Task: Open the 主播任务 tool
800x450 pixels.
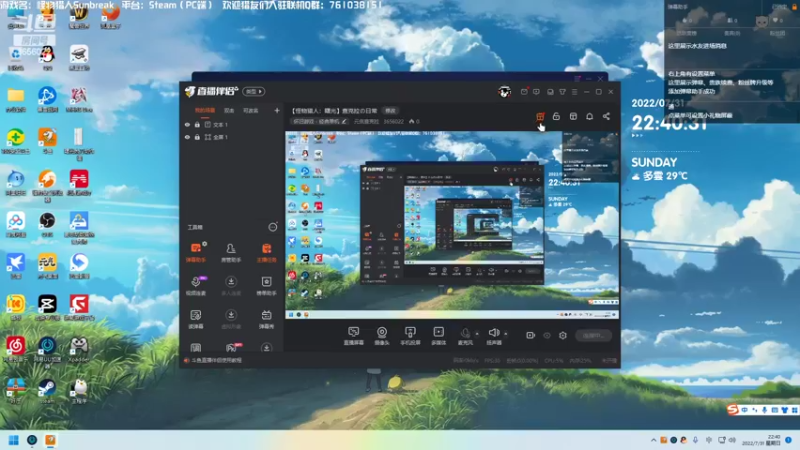Action: (266, 253)
